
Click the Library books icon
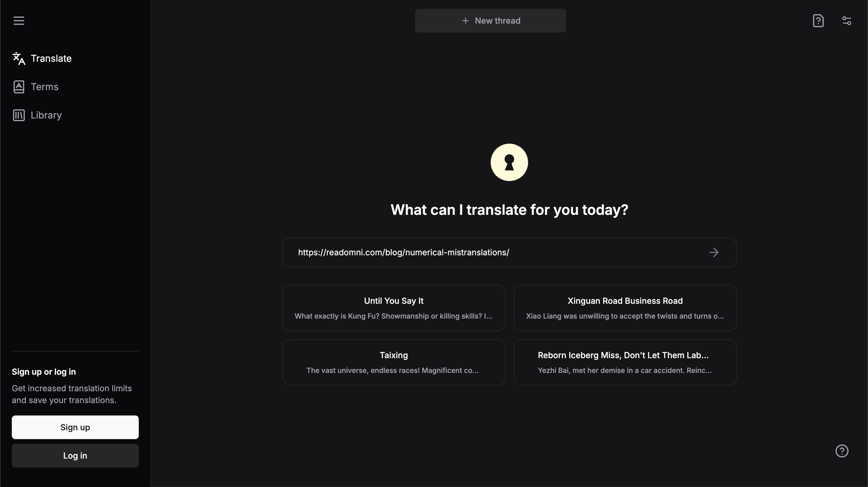19,115
